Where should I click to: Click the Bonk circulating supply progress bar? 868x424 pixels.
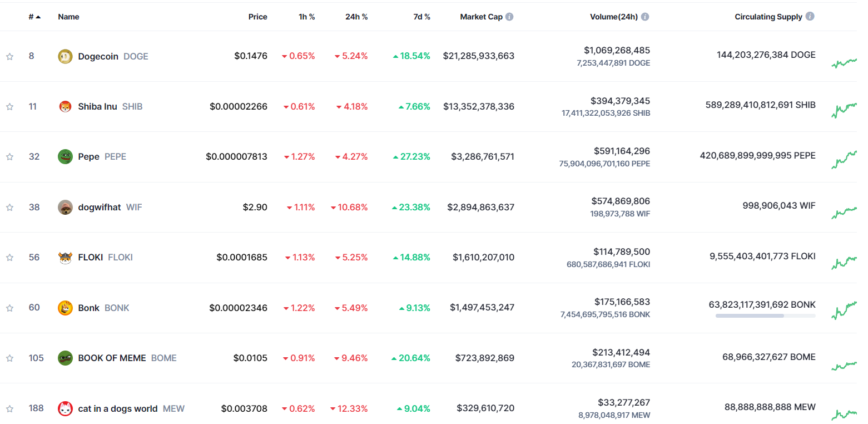tap(765, 315)
